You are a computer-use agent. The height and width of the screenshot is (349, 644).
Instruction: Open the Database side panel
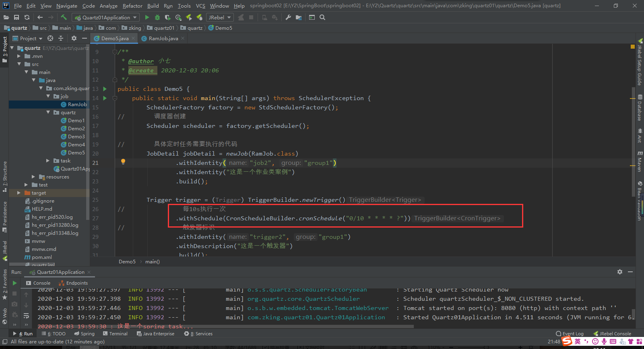(x=640, y=108)
